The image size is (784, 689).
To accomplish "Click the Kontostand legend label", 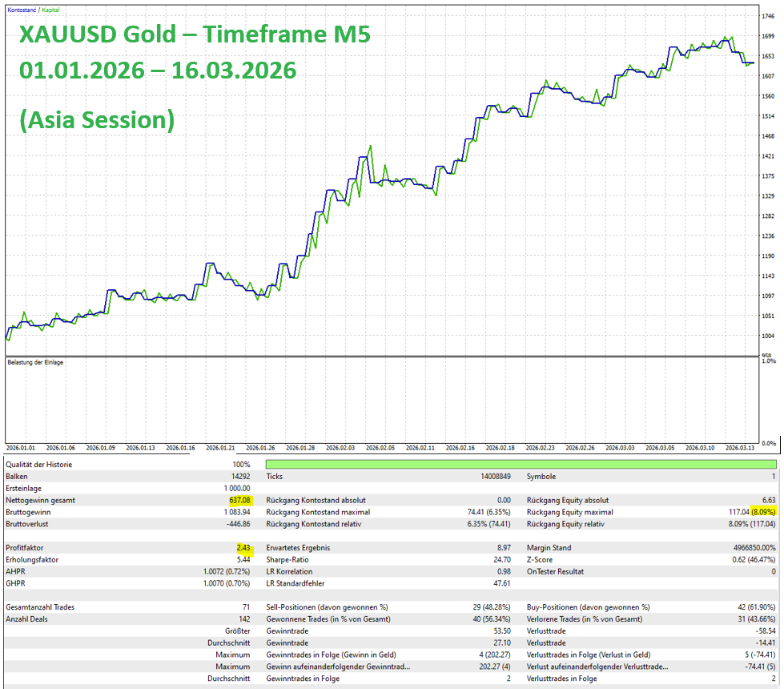I will (22, 10).
